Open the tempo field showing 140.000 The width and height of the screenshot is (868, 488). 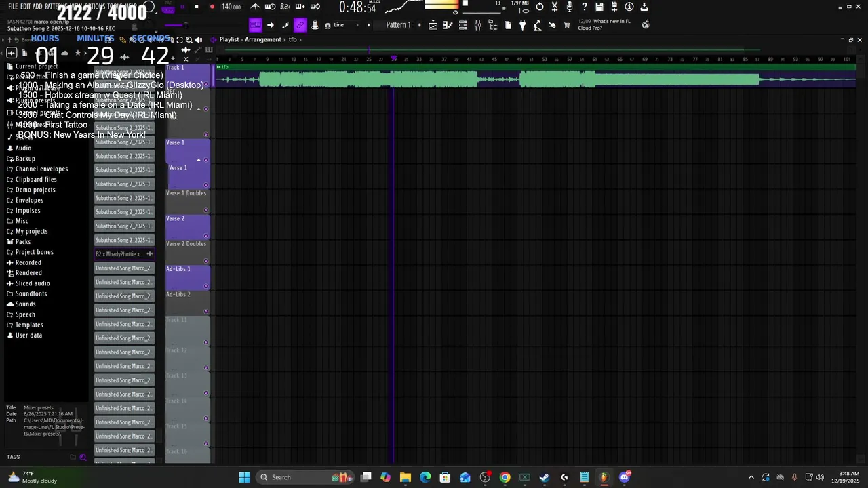click(x=231, y=7)
